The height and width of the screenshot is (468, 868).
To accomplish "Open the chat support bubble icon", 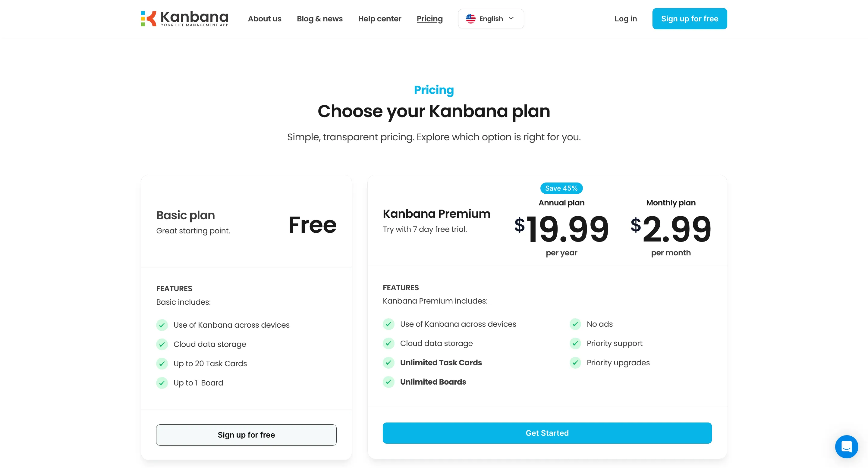I will [x=846, y=446].
